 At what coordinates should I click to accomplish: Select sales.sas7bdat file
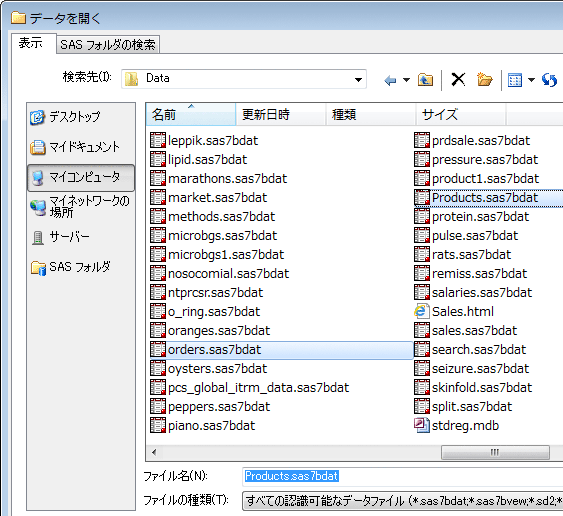click(x=466, y=331)
